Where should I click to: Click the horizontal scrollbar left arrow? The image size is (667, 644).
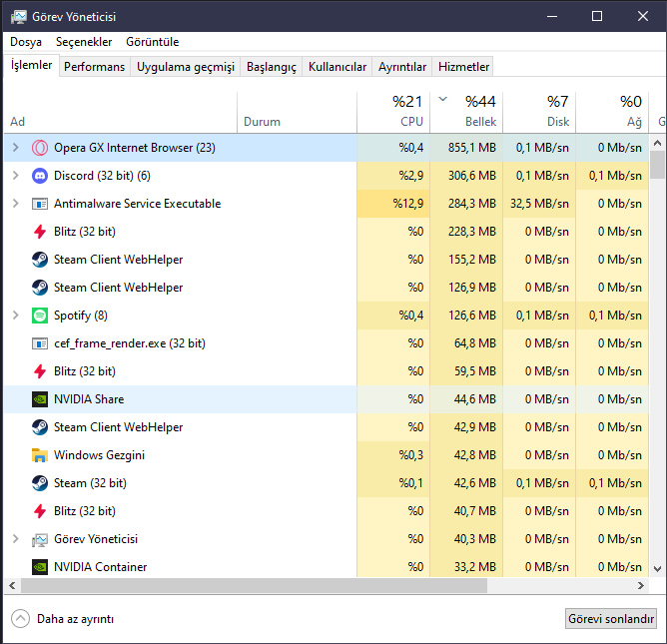(x=12, y=586)
